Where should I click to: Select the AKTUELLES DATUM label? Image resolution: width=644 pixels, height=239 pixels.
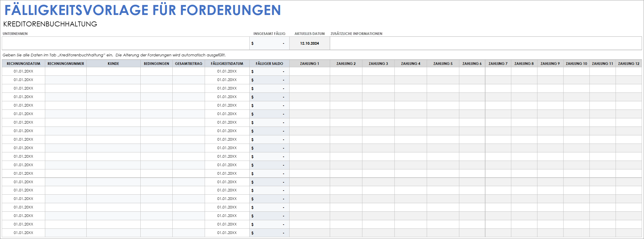pos(310,34)
